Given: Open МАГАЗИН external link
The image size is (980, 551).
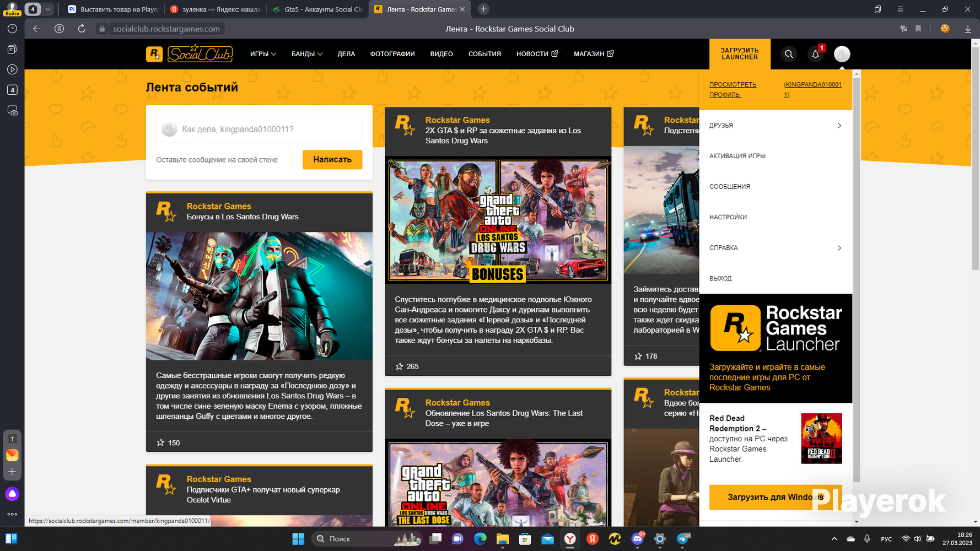Looking at the screenshot, I should (x=594, y=54).
